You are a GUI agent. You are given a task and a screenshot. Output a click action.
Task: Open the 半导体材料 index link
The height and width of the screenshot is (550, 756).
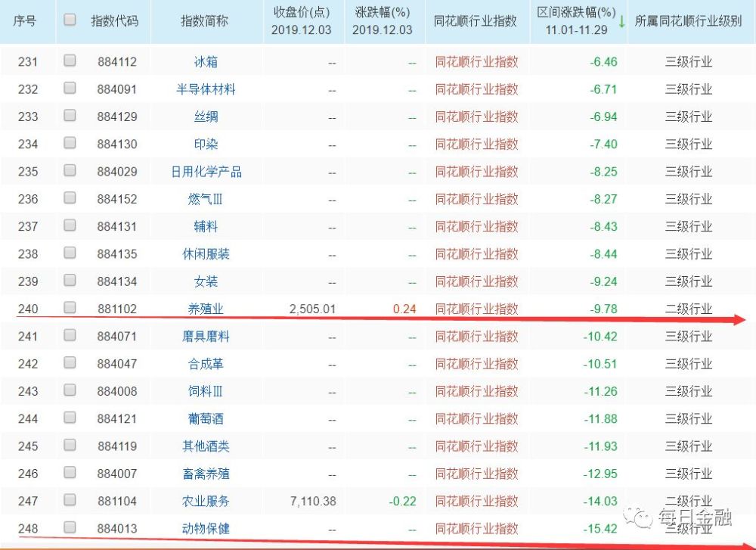pyautogui.click(x=206, y=89)
